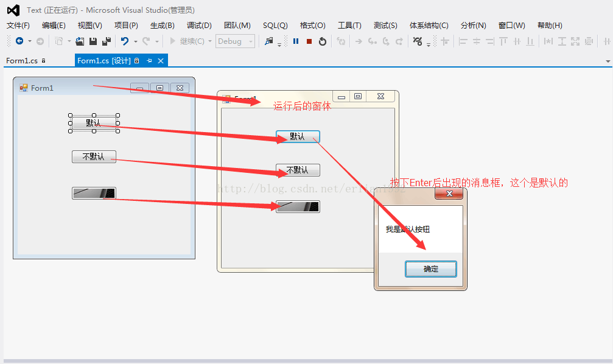Toggle the pin on Form1.cs design tab
613x364 pixels.
(149, 61)
